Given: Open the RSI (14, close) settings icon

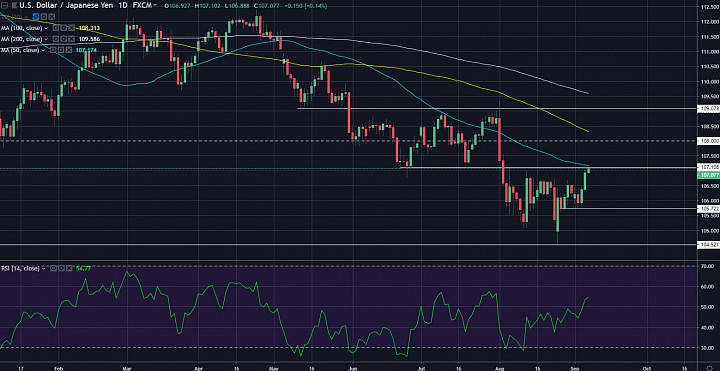Looking at the screenshot, I should click(x=61, y=268).
